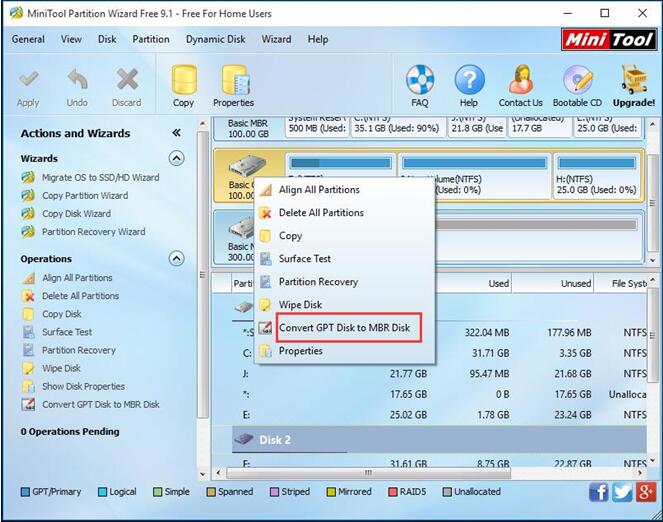Image resolution: width=663 pixels, height=522 pixels.
Task: Click the context menu Convert GPT icon
Action: (x=266, y=328)
